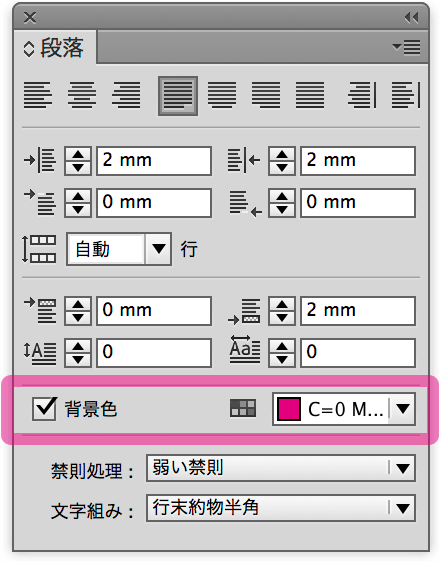The height and width of the screenshot is (562, 440).
Task: Click the space after 2 mm field
Action: (358, 310)
